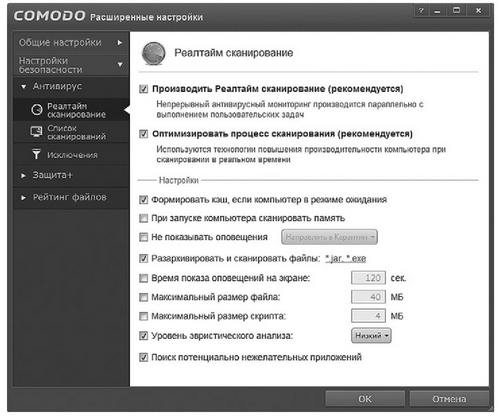The width and height of the screenshot is (502, 419).
Task: Expand Общие настройки section arrow
Action: click(120, 43)
